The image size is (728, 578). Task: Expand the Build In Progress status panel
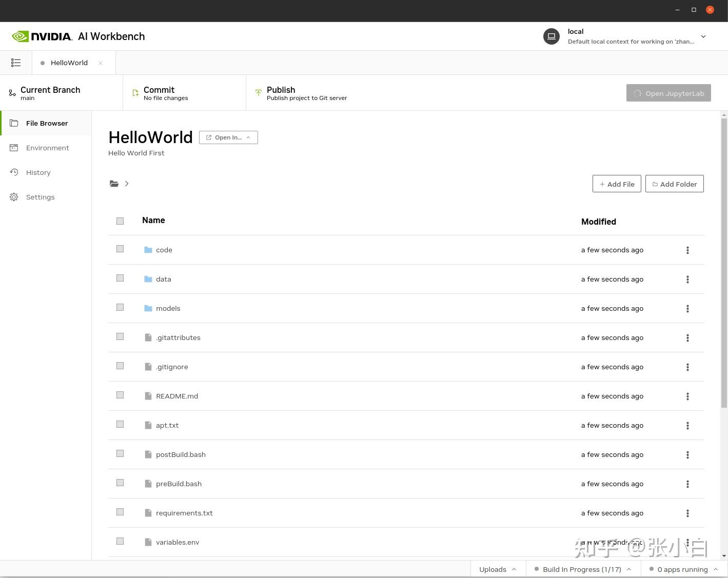click(x=583, y=569)
